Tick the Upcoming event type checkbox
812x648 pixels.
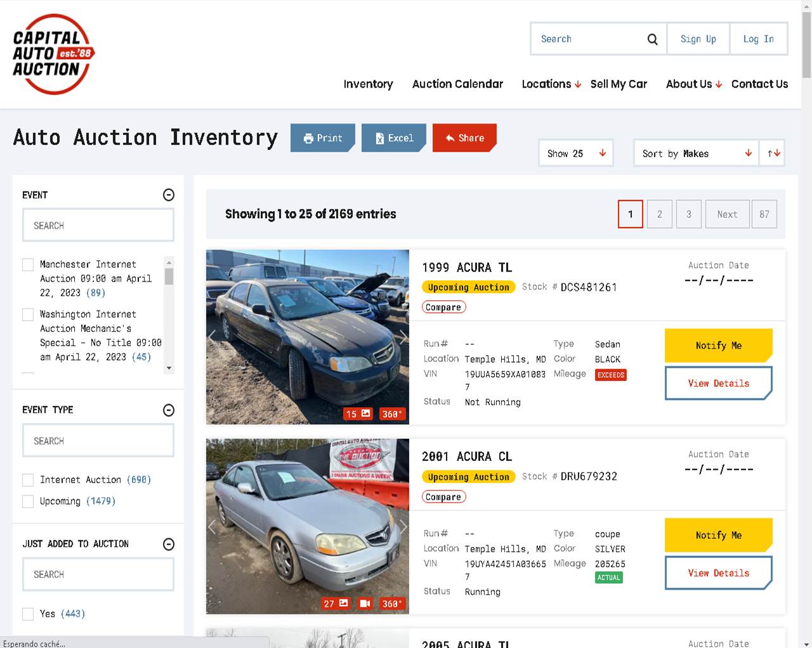(28, 502)
